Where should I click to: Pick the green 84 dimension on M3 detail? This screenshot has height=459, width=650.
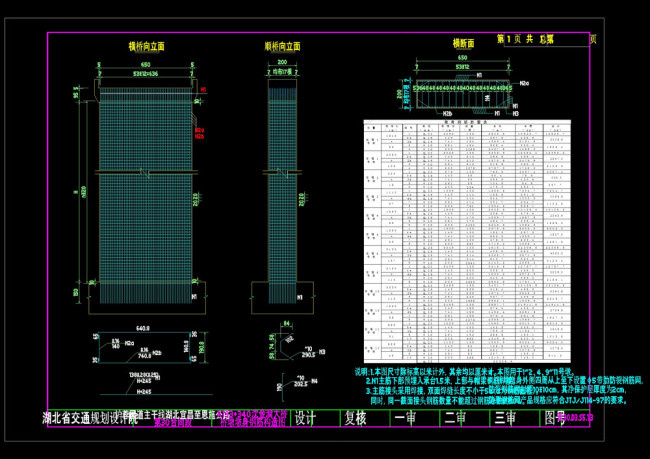coord(286,323)
